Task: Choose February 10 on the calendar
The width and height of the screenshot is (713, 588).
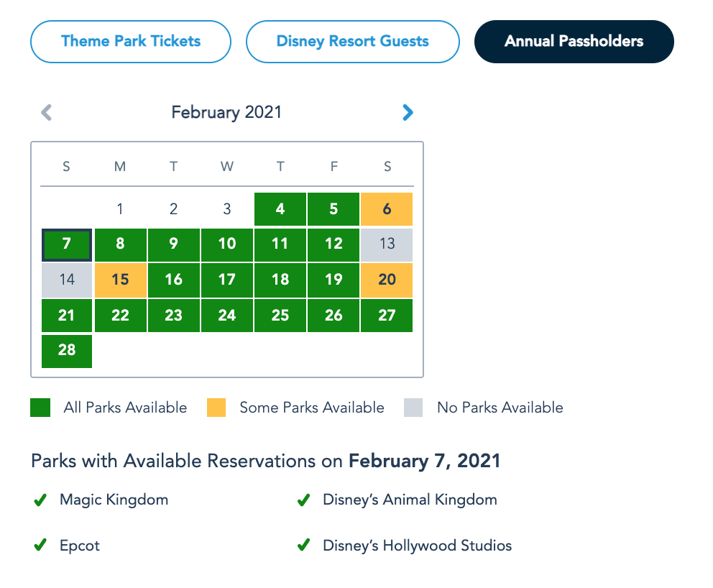Action: 227,244
